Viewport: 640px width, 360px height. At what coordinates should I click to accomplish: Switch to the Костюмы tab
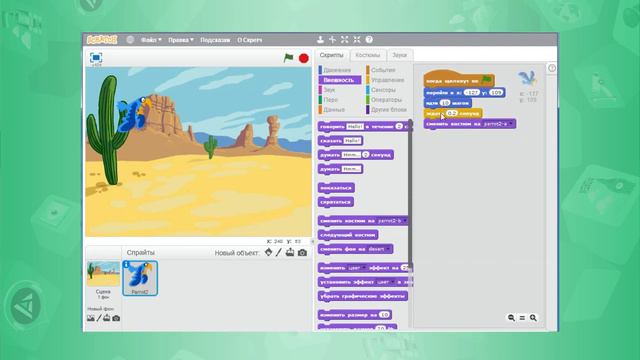367,55
